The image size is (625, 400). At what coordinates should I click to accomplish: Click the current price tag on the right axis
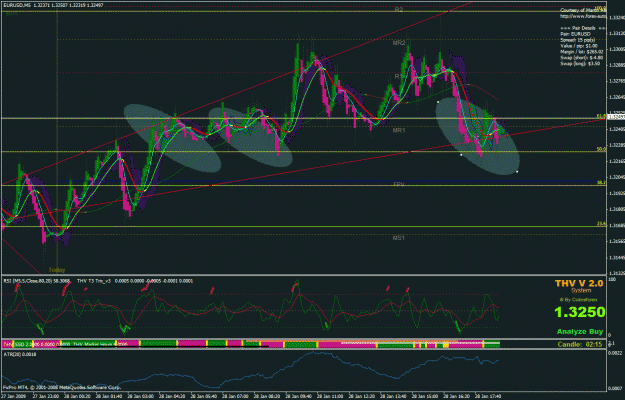[616, 117]
